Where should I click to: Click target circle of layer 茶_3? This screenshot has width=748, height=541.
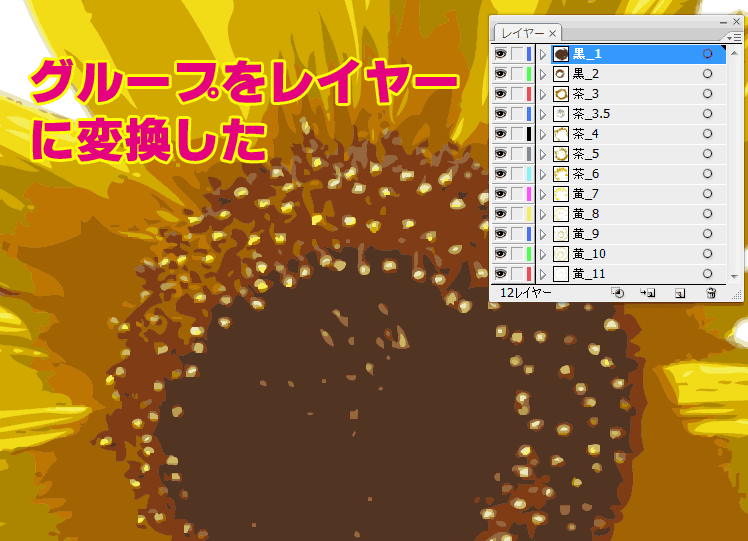[x=707, y=94]
